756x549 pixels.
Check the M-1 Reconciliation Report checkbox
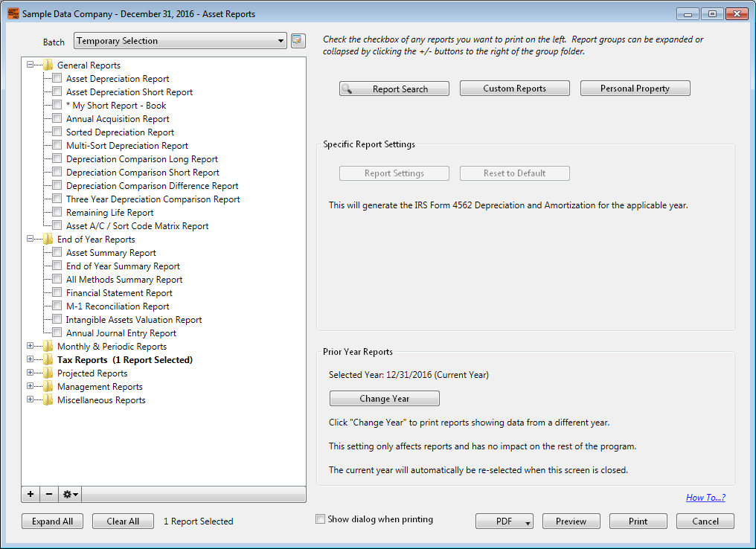pos(57,306)
